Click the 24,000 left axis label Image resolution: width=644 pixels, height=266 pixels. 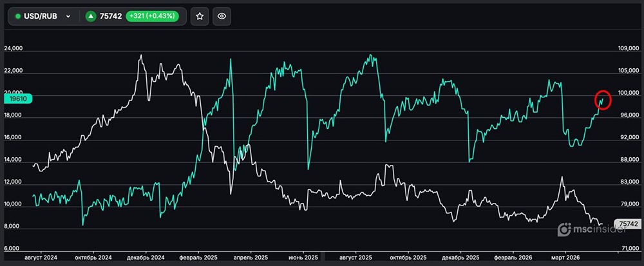(13, 48)
